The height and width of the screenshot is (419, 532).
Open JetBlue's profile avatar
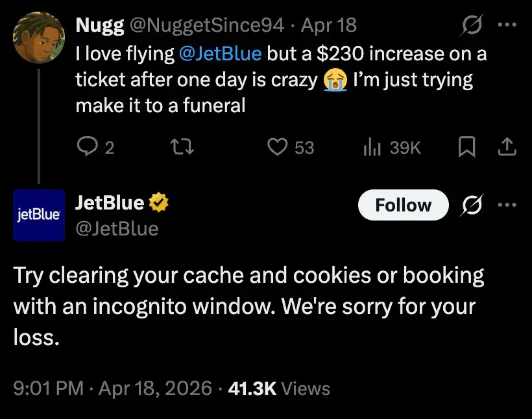tap(39, 216)
